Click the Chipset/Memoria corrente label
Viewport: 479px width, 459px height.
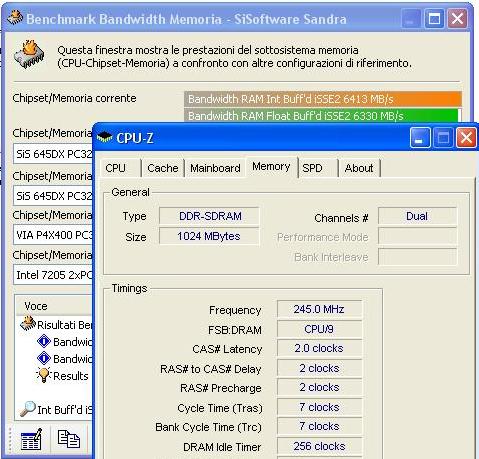(74, 98)
